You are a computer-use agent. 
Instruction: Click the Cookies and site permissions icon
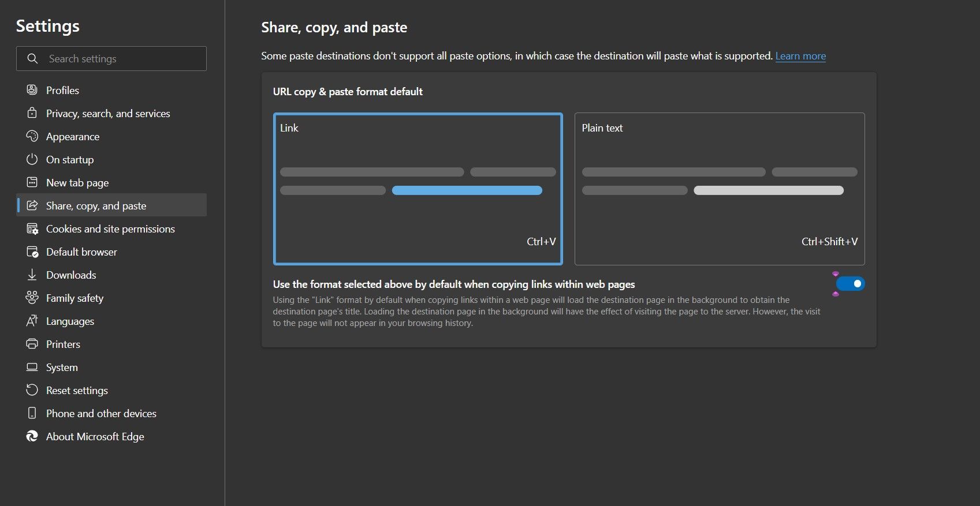tap(32, 228)
